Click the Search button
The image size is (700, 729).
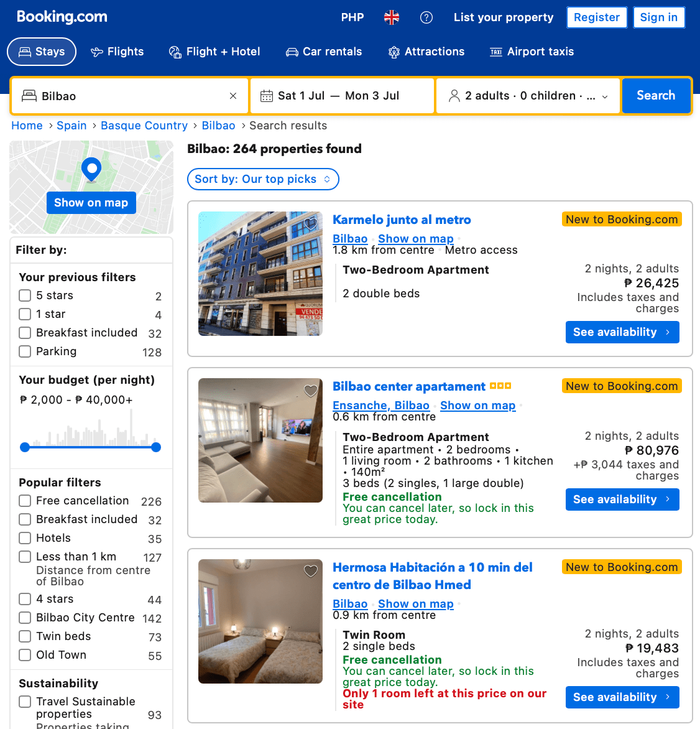tap(656, 96)
